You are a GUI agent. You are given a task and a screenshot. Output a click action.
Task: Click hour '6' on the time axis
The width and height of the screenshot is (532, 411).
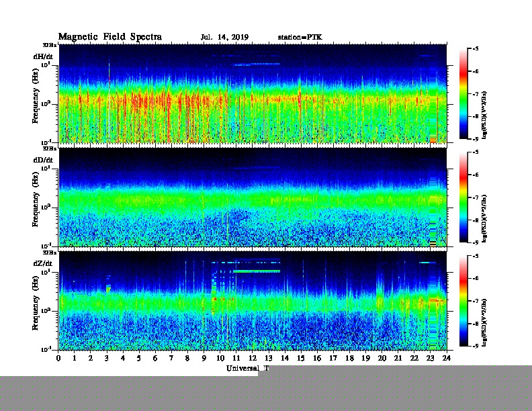155,358
